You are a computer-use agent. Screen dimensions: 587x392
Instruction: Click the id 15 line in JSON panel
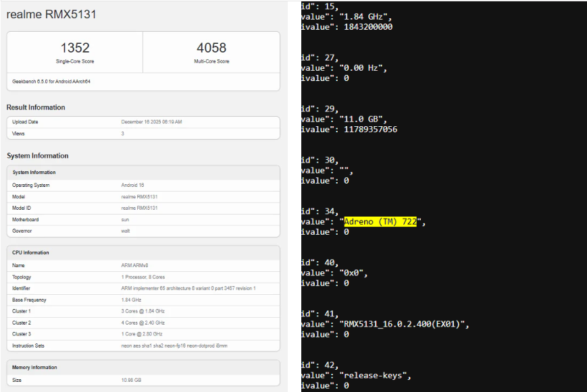(x=320, y=6)
